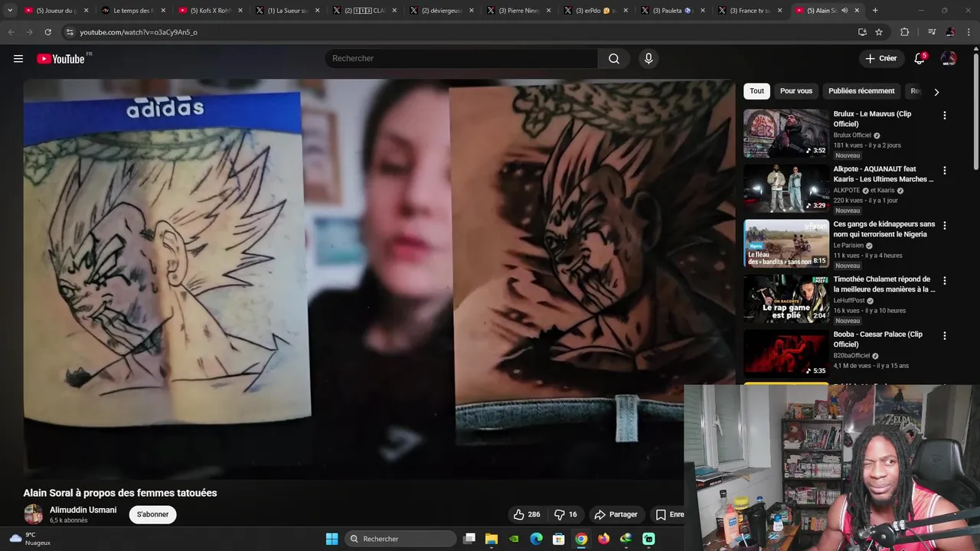The width and height of the screenshot is (980, 551).
Task: Show more filter chips with right arrow
Action: pos(936,92)
